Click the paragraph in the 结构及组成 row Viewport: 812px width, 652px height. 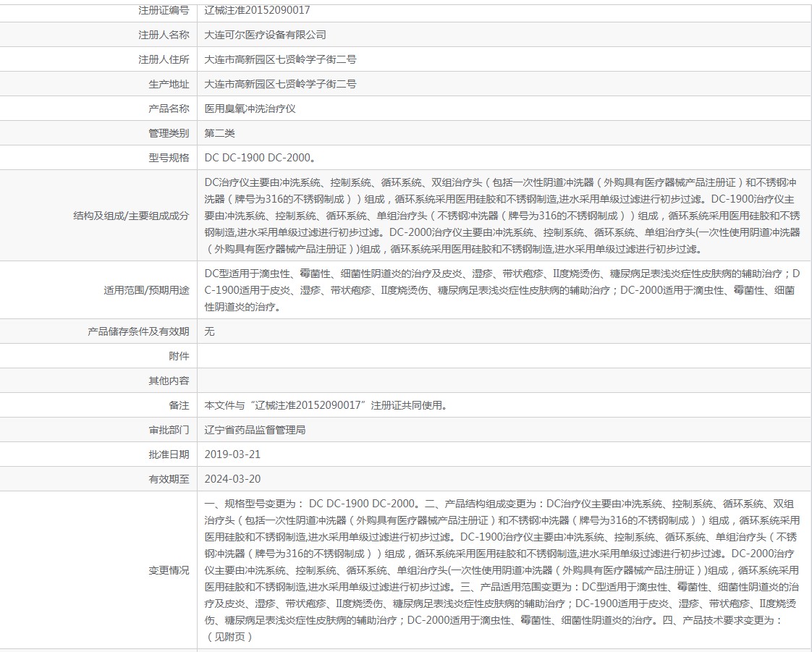coord(502,216)
